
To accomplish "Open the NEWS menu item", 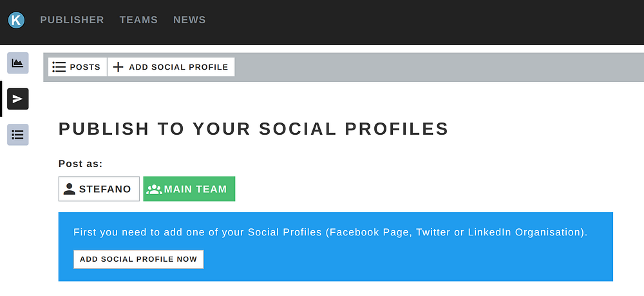I will 189,20.
